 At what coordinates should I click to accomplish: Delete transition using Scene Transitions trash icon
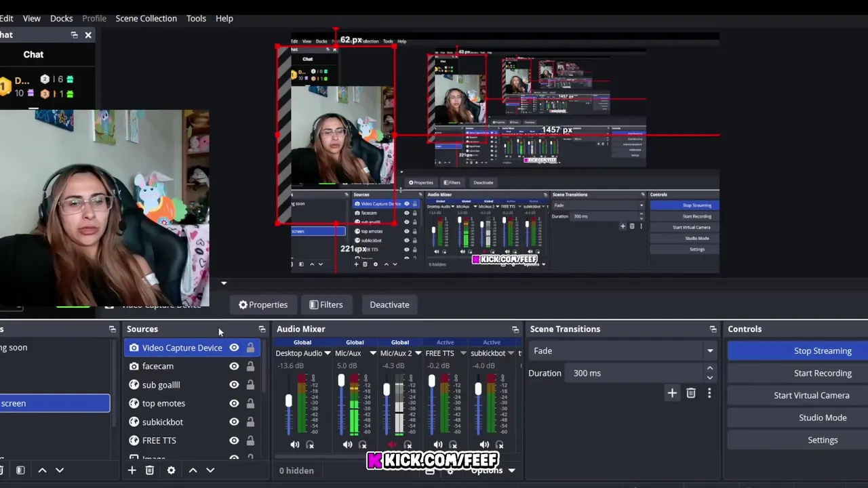click(691, 393)
